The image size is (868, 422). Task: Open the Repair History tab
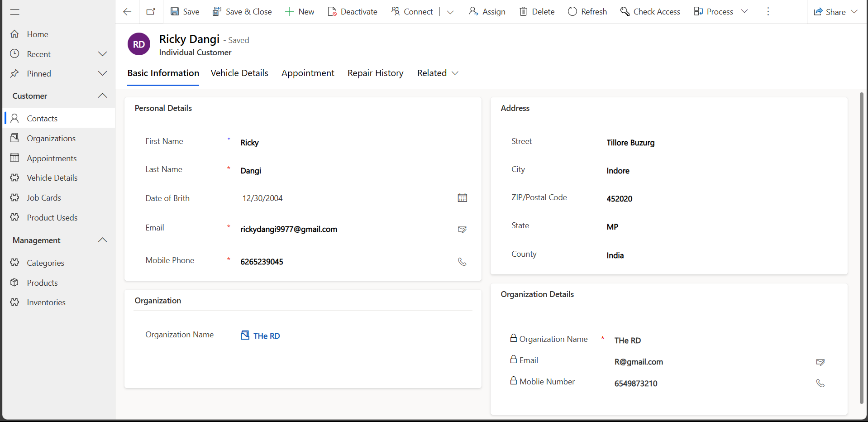click(375, 73)
